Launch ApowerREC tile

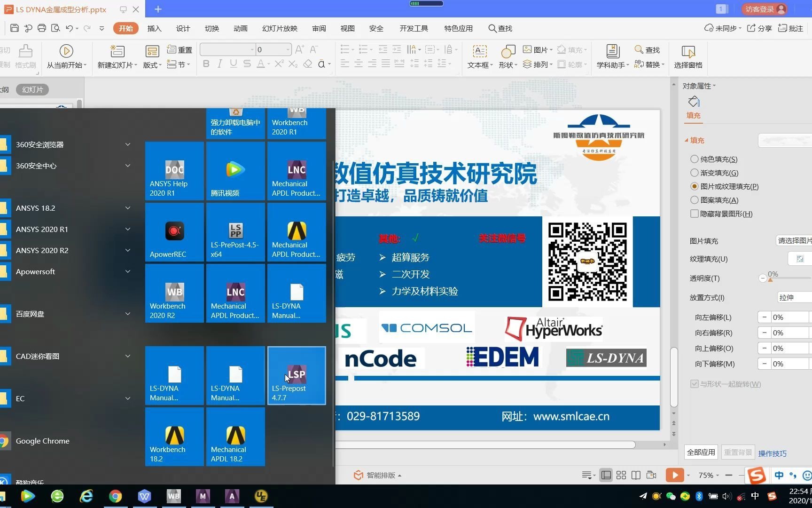click(174, 232)
